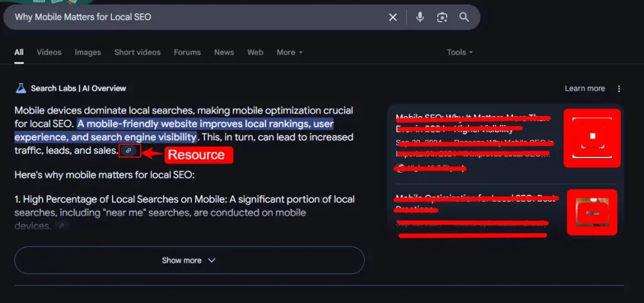Open the Web results tab
Viewport: 644px width, 303px height.
[255, 52]
